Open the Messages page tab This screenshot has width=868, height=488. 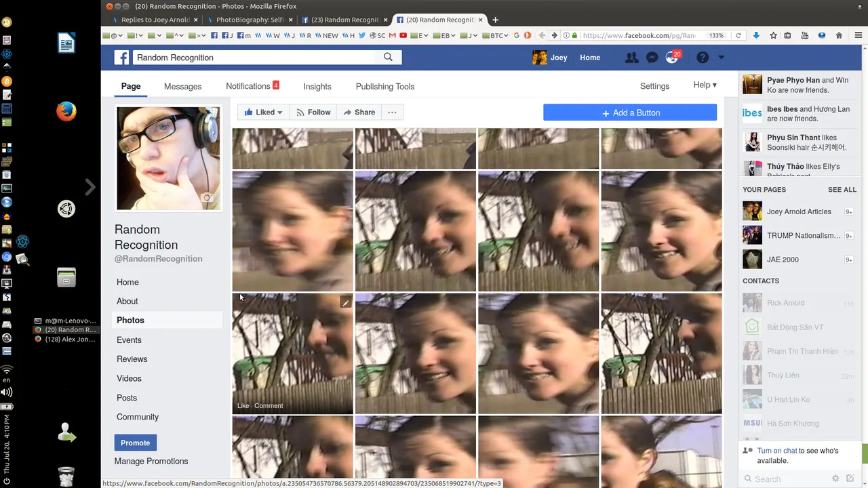point(182,86)
